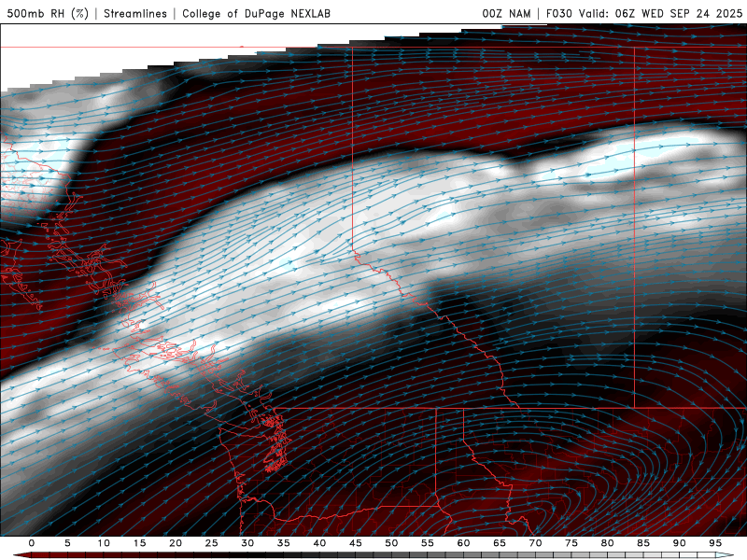Screen dimensions: 747x560
Task: Select the colorbar label "30"
Action: tap(247, 543)
